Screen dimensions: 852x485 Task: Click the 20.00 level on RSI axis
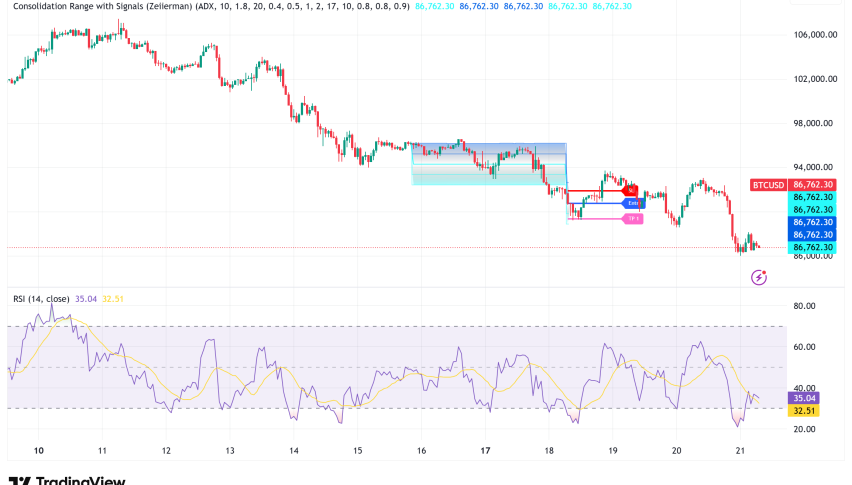(803, 429)
